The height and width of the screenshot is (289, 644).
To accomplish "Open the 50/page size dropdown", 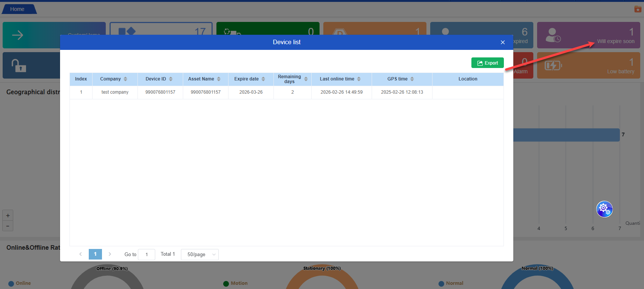I will click(x=200, y=255).
